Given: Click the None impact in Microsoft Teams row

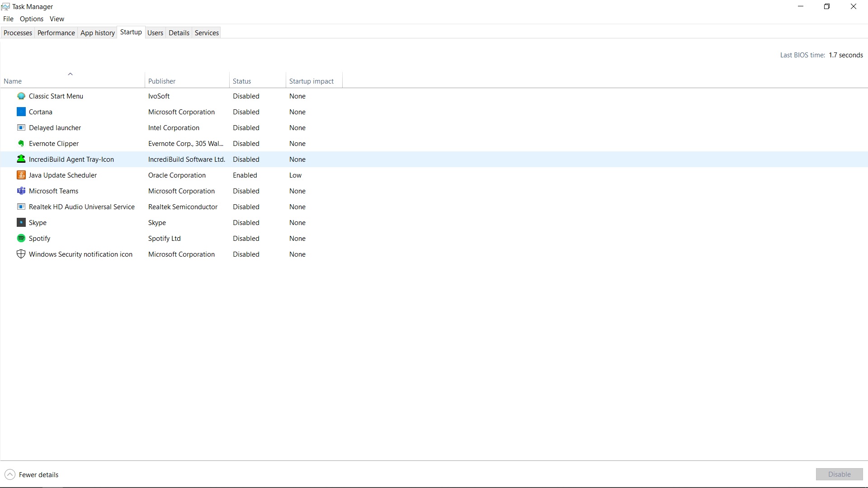Looking at the screenshot, I should coord(297,191).
